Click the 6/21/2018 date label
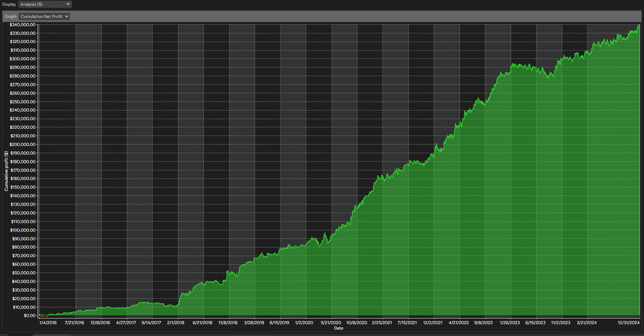 (x=202, y=323)
